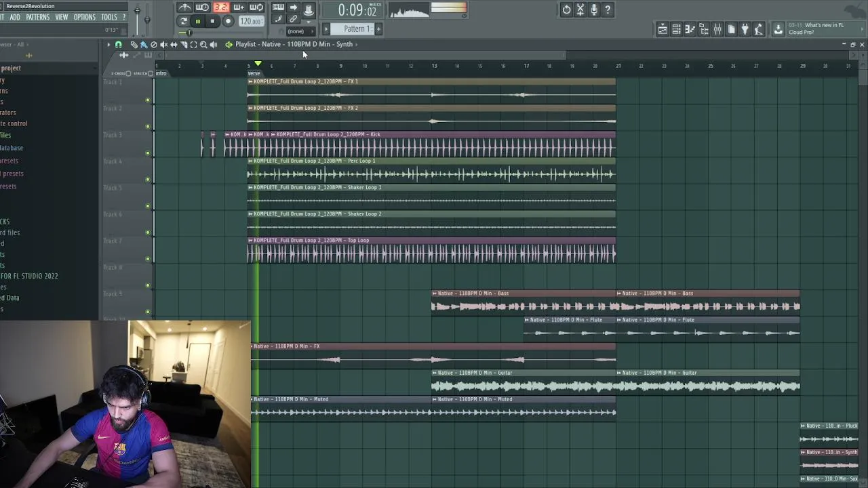
Task: Expand news panel arrow
Action: (x=862, y=29)
